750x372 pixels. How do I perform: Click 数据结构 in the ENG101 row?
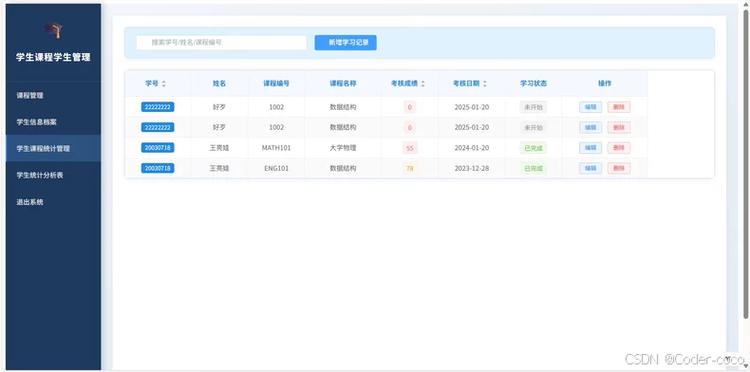click(x=342, y=168)
